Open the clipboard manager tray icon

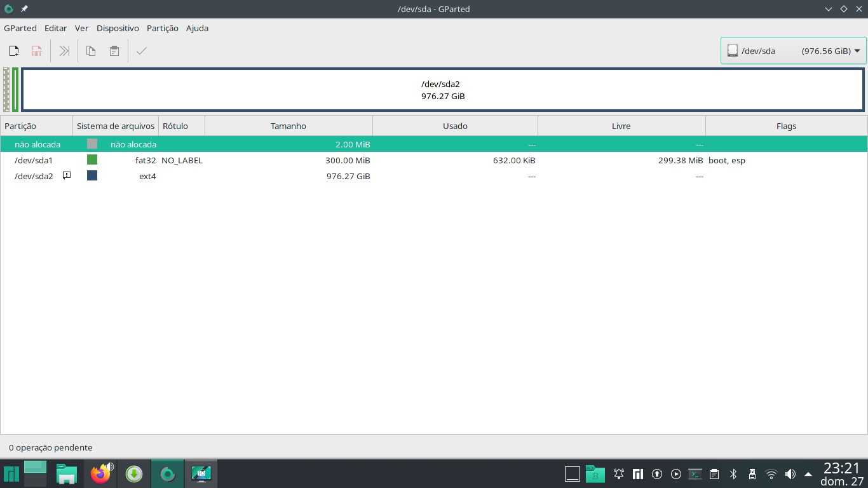click(x=714, y=474)
